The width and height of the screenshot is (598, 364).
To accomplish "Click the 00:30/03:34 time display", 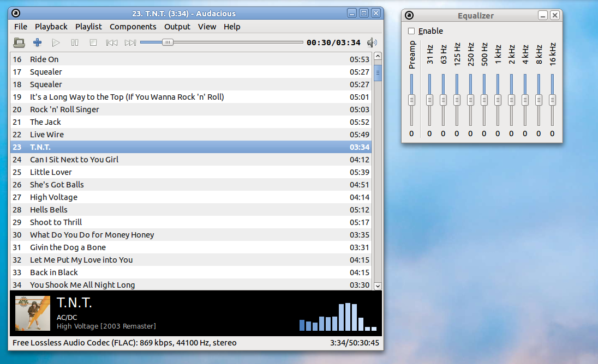I will 333,43.
